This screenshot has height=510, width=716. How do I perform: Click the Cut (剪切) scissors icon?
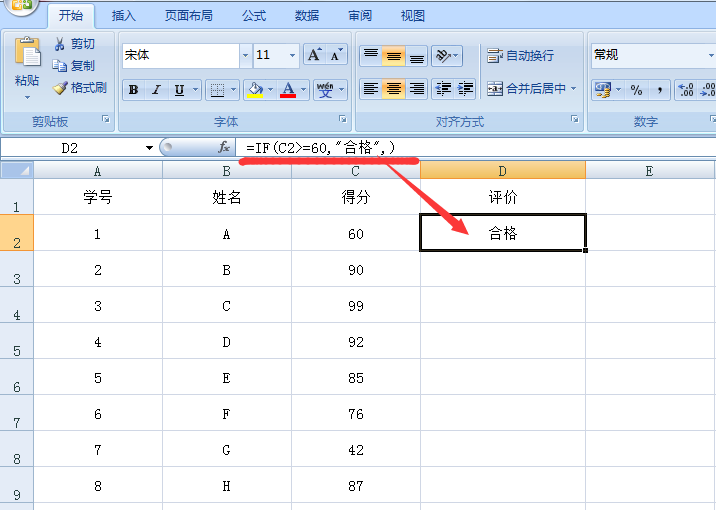point(60,44)
